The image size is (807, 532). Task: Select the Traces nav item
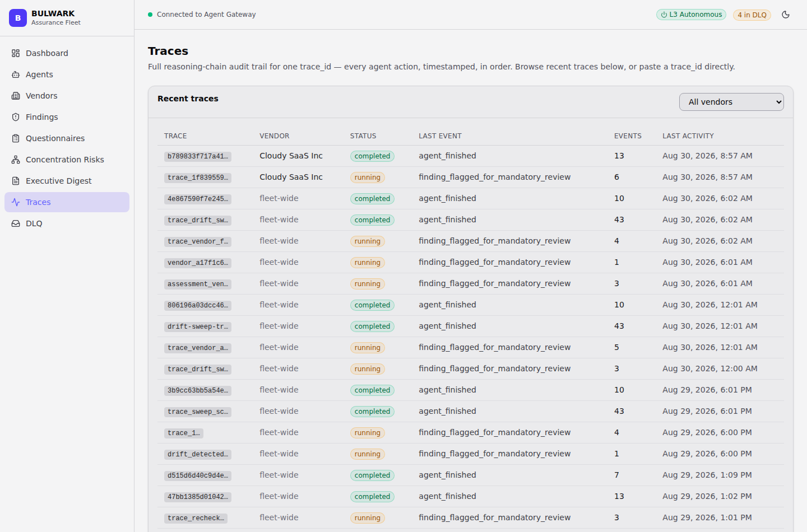click(x=67, y=202)
